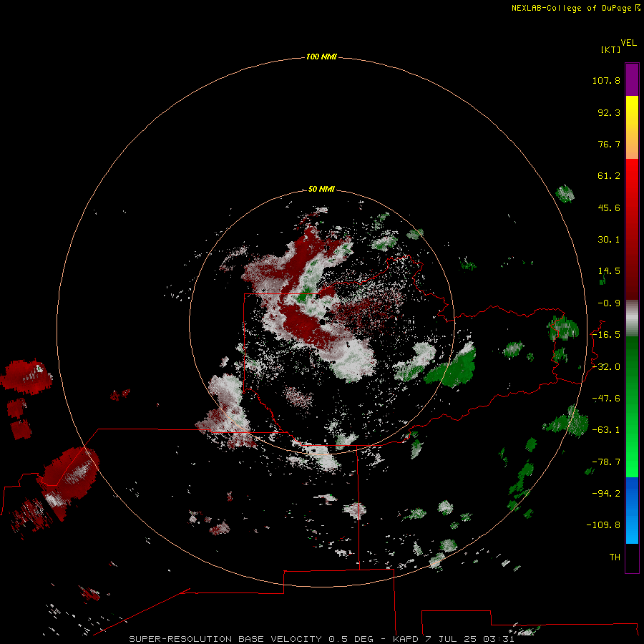Click the blue segment of velocity color bar
Viewport: 644px width, 644px height.
point(632,510)
